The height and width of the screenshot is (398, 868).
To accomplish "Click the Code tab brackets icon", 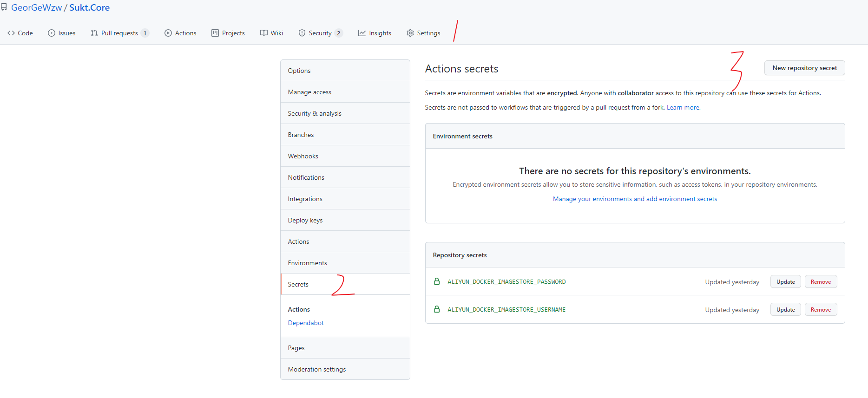I will point(11,33).
